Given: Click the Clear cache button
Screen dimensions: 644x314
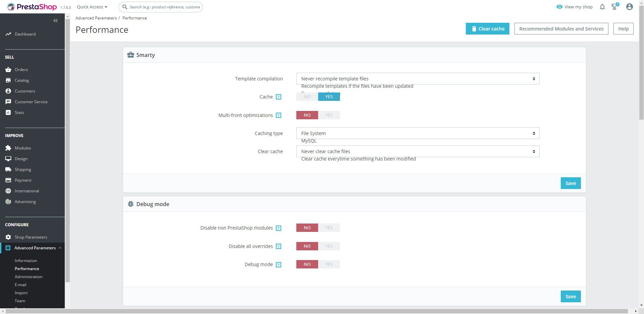Looking at the screenshot, I should tap(488, 29).
